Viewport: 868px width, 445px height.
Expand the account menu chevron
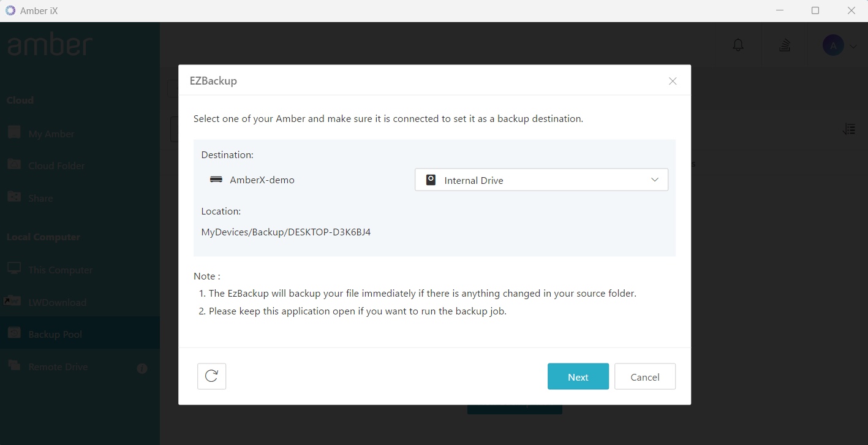853,45
